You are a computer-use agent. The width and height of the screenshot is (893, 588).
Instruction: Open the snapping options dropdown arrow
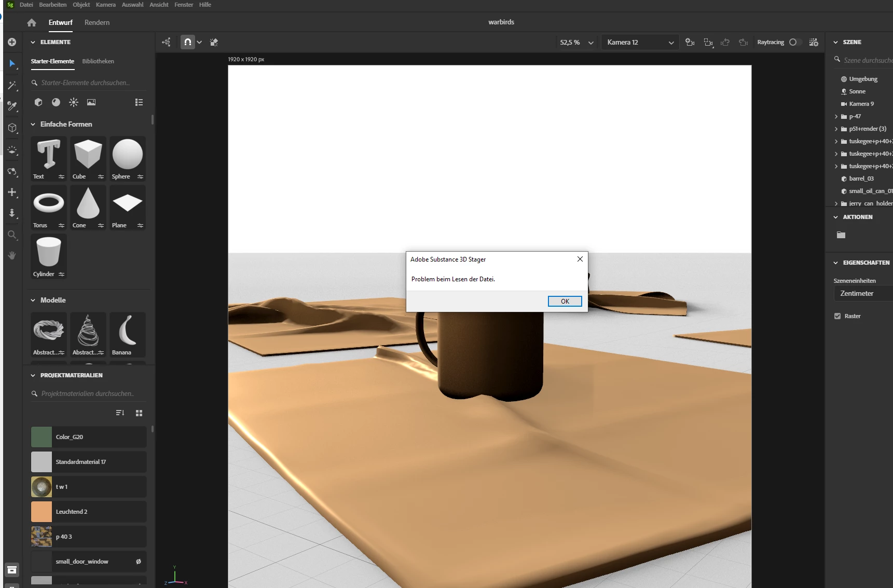(x=199, y=42)
